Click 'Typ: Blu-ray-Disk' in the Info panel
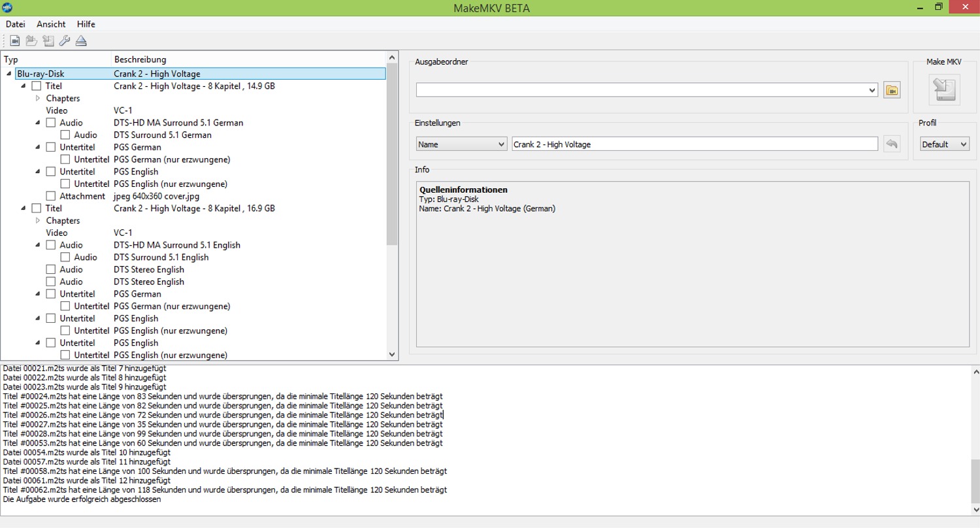The image size is (980, 528). click(x=449, y=199)
